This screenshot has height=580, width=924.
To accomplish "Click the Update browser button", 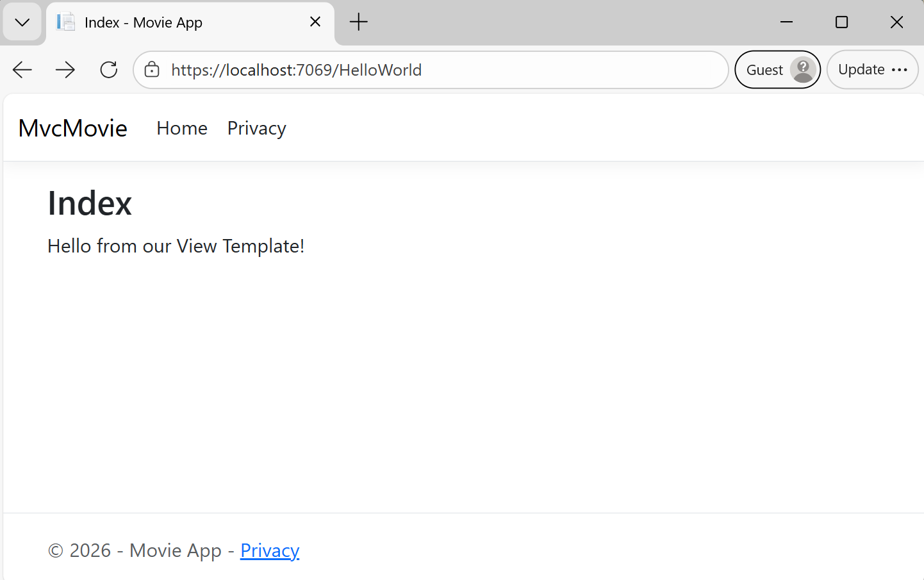I will click(862, 69).
